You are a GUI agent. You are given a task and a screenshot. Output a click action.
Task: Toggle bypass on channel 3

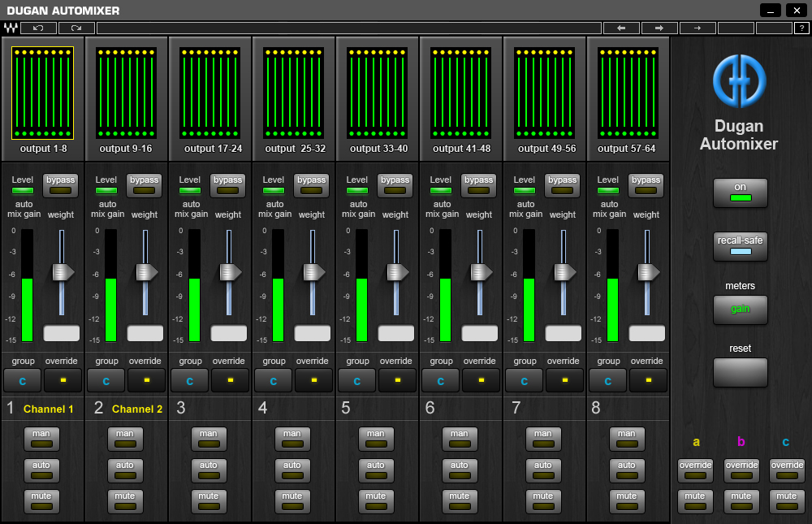[x=228, y=185]
